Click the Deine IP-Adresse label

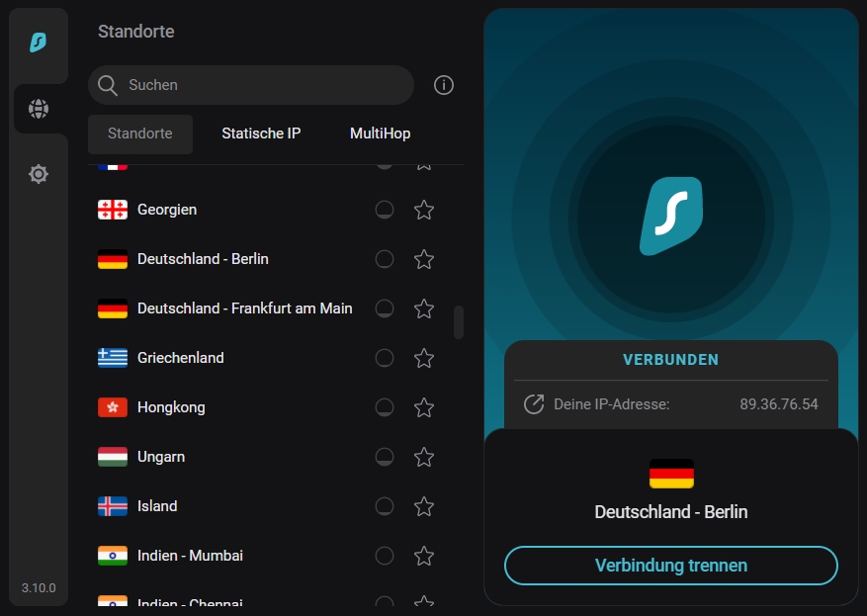(x=612, y=404)
